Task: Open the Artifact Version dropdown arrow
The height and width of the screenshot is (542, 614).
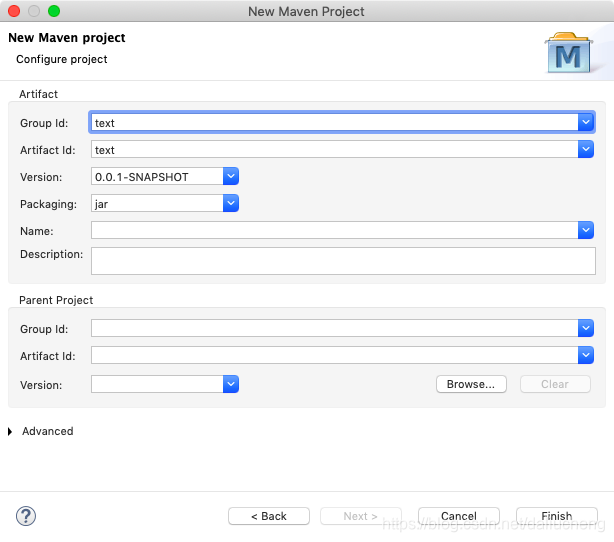Action: (231, 176)
